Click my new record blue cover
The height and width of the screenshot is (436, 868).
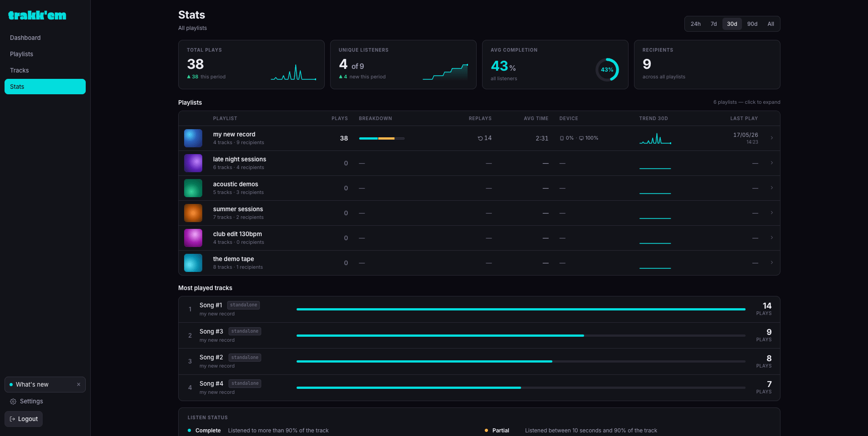pos(193,138)
